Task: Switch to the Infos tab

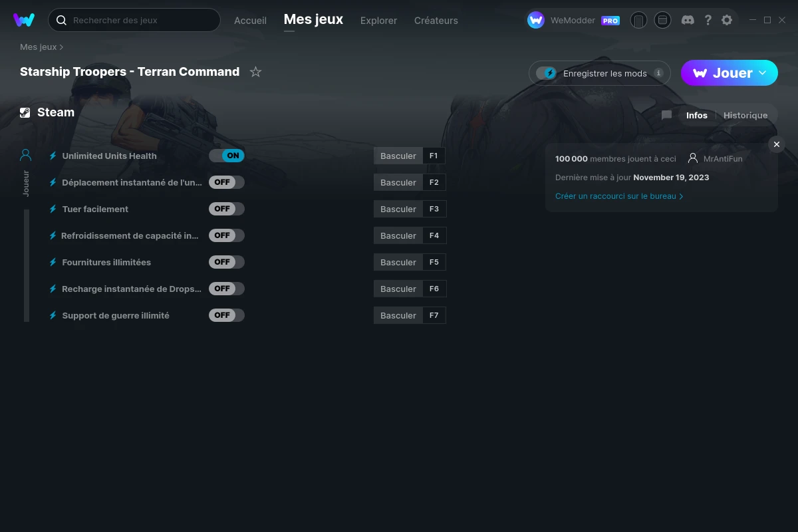Action: (x=697, y=115)
